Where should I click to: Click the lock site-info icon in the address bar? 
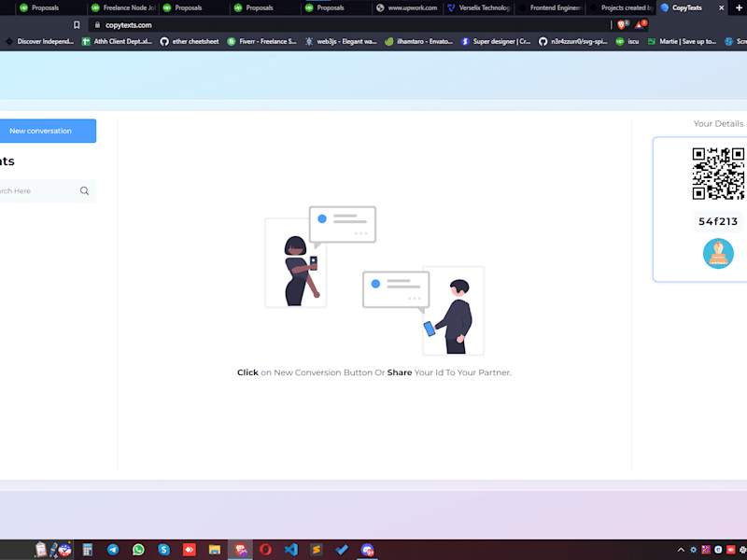(98, 25)
